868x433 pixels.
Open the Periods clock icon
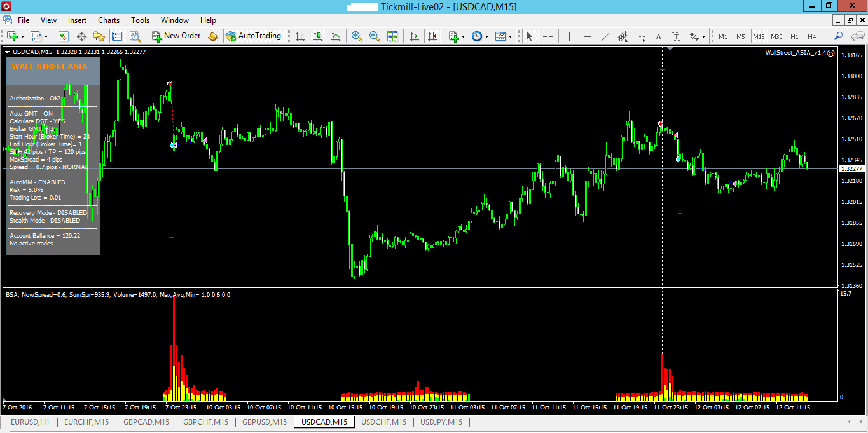[477, 36]
